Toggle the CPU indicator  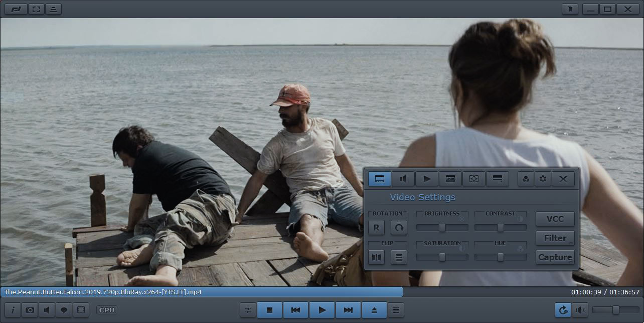click(x=107, y=310)
